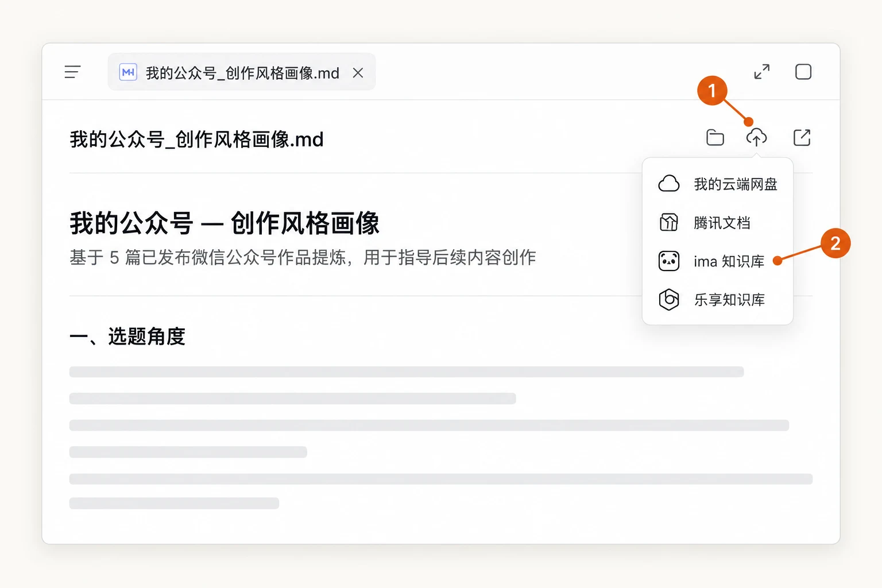Choose 我的云端网盘 from upload menu
Screen dimensions: 882x588
718,184
